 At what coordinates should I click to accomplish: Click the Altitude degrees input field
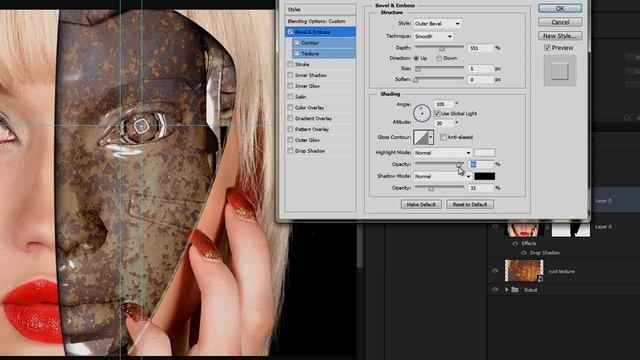444,123
